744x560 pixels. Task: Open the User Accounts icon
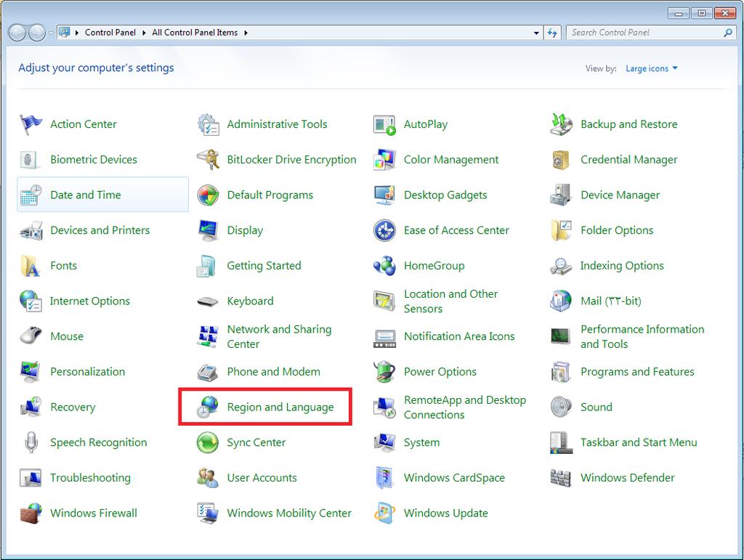(x=208, y=477)
